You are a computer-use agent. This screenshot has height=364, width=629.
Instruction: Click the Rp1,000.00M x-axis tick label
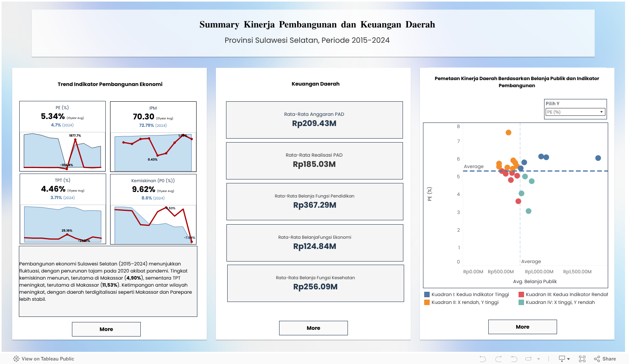pos(539,272)
